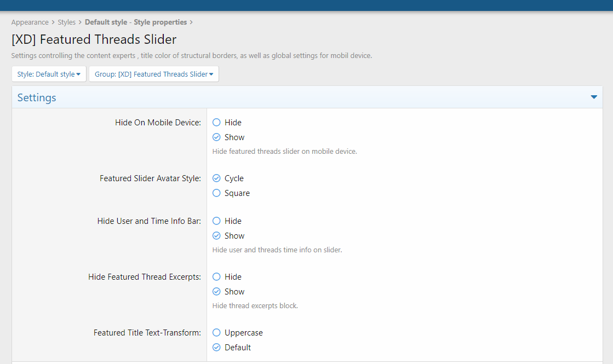The height and width of the screenshot is (364, 613).
Task: Click the Featured Title Text-Transform label
Action: click(x=147, y=333)
